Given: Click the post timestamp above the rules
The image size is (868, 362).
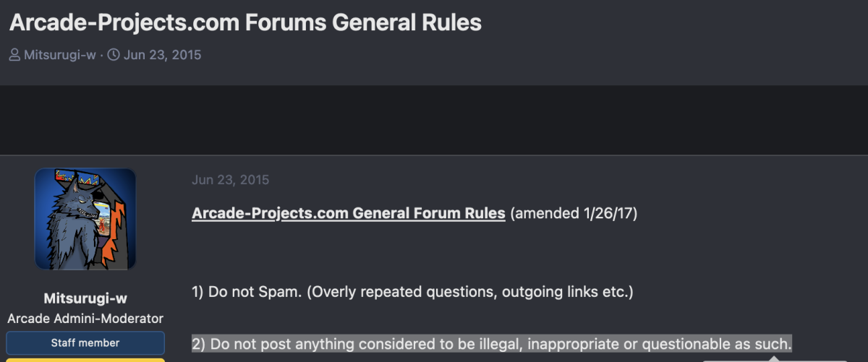Looking at the screenshot, I should tap(230, 180).
